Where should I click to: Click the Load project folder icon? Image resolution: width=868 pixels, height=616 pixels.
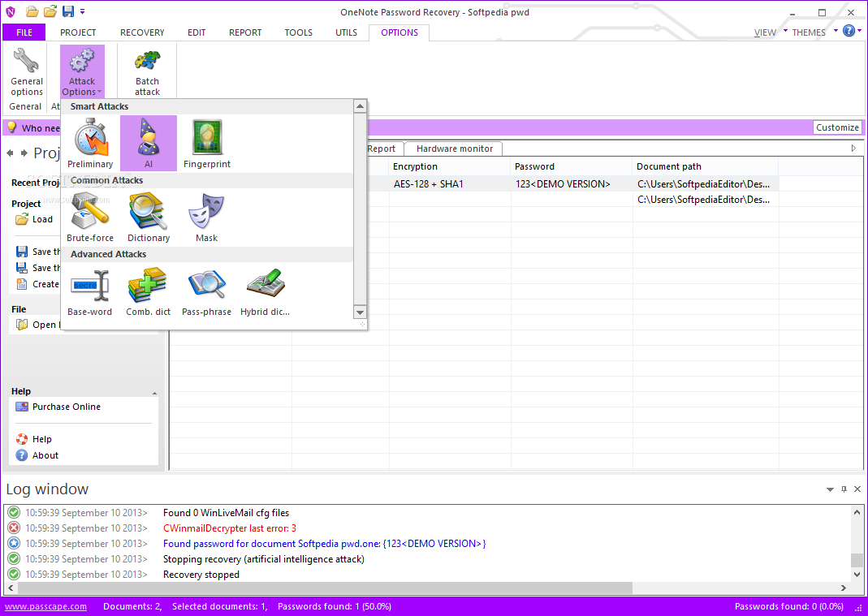(22, 220)
